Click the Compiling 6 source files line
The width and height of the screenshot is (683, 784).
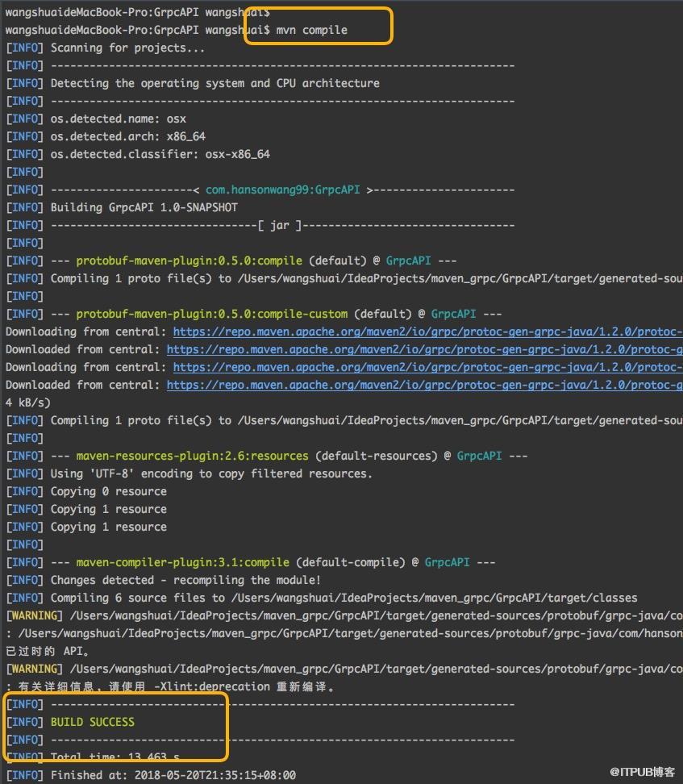click(x=322, y=598)
